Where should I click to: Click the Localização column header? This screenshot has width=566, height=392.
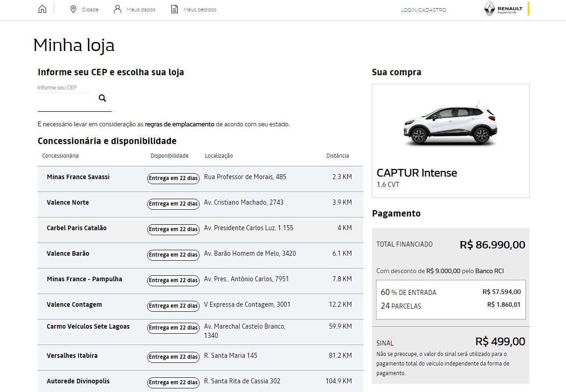(219, 156)
